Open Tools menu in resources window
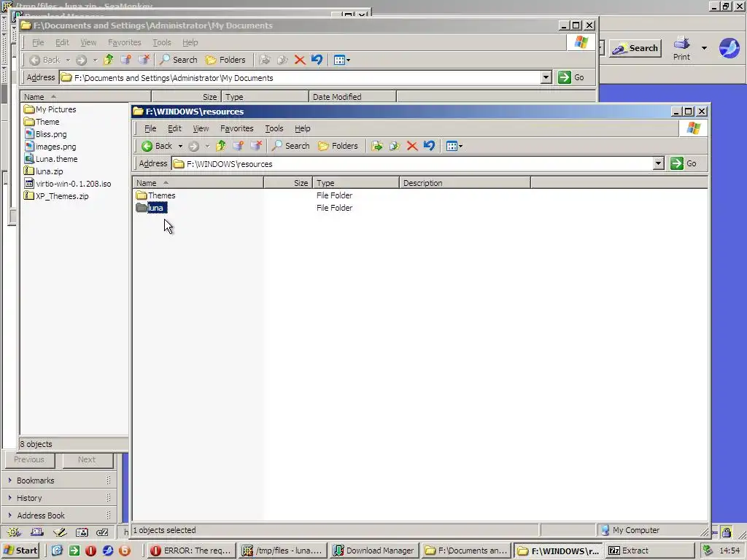The width and height of the screenshot is (747, 560). pos(274,128)
